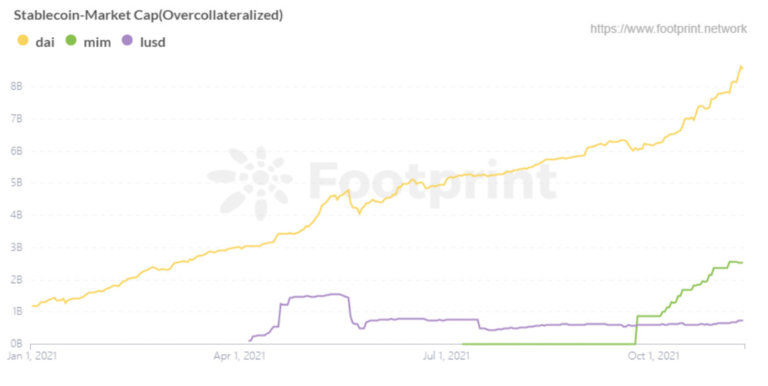768x386 pixels.
Task: Open the footprint.network URL link
Action: click(x=668, y=28)
